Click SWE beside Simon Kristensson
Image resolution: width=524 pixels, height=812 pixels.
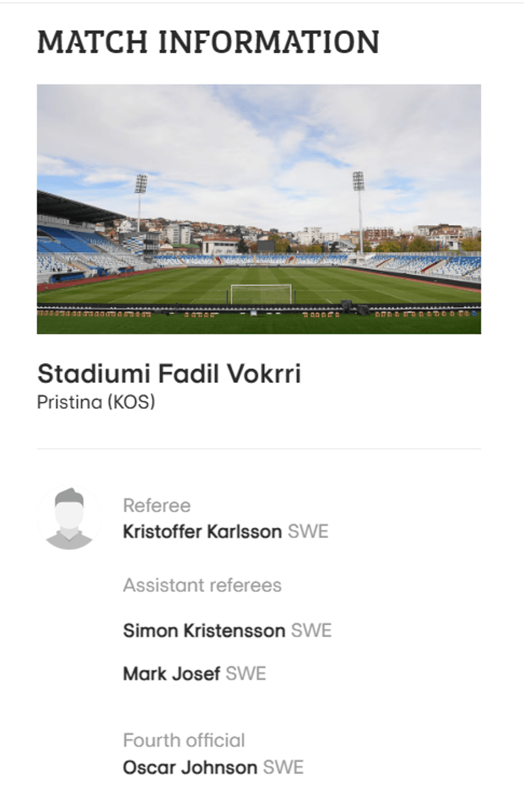pos(311,630)
